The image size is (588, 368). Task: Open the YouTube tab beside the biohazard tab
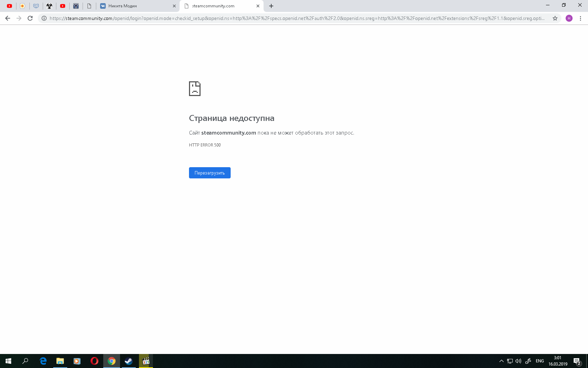63,6
